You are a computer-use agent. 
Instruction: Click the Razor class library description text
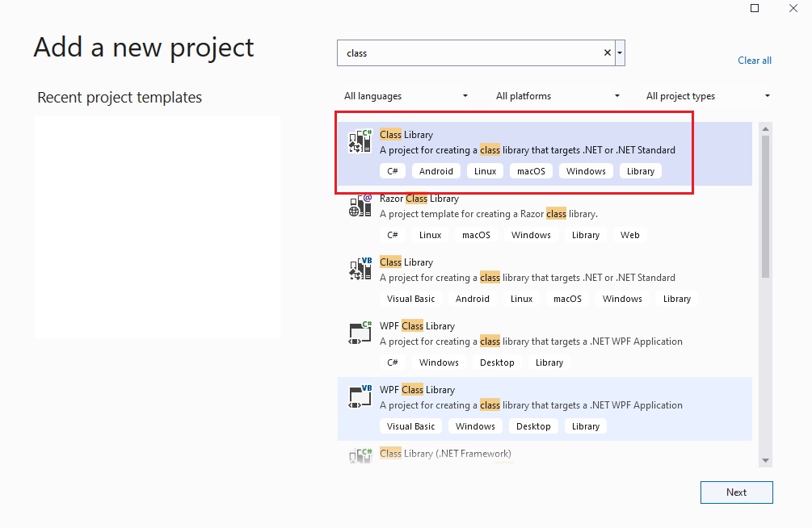pyautogui.click(x=488, y=214)
